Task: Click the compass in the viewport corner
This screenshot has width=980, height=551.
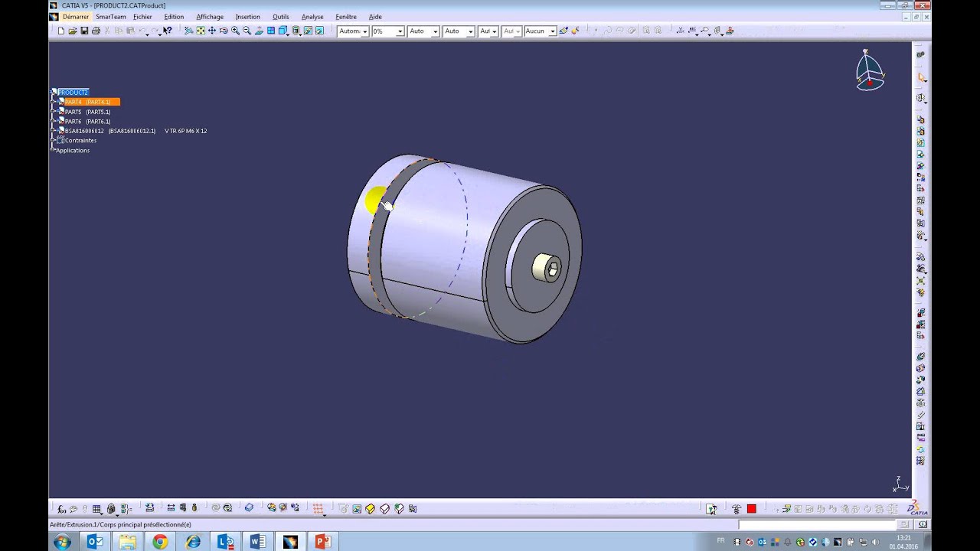Action: pyautogui.click(x=869, y=70)
